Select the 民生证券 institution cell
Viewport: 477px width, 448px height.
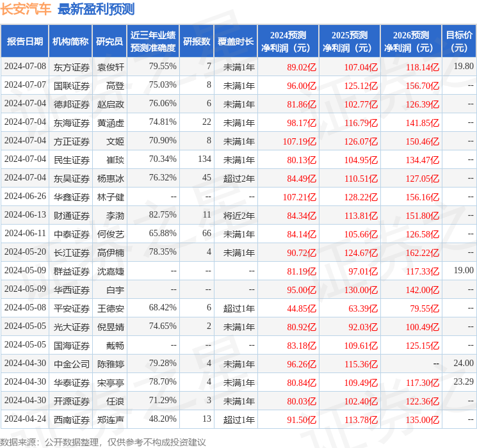pyautogui.click(x=72, y=160)
